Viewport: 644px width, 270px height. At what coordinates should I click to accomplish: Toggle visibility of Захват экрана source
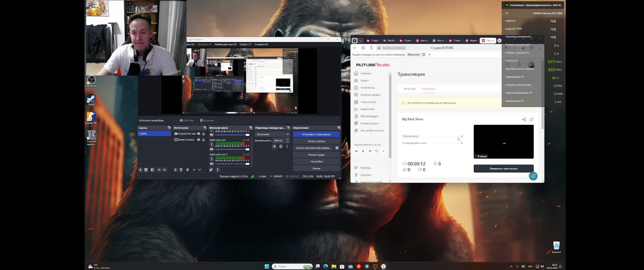click(199, 140)
